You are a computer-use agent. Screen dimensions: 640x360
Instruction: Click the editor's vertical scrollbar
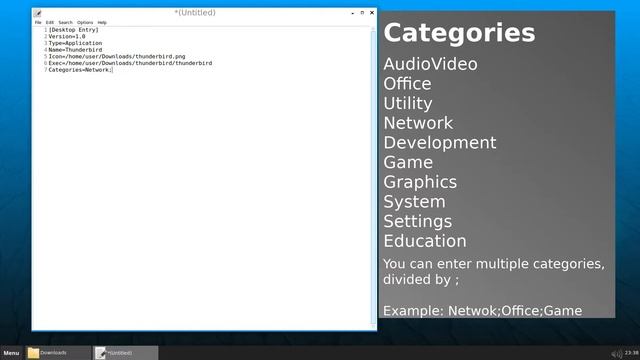pyautogui.click(x=373, y=178)
